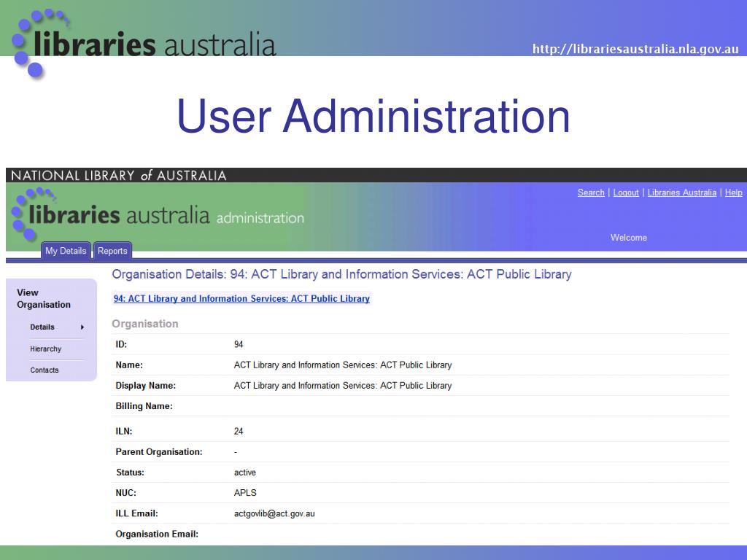Click the NUC value APLS
The height and width of the screenshot is (560, 747).
click(x=245, y=493)
